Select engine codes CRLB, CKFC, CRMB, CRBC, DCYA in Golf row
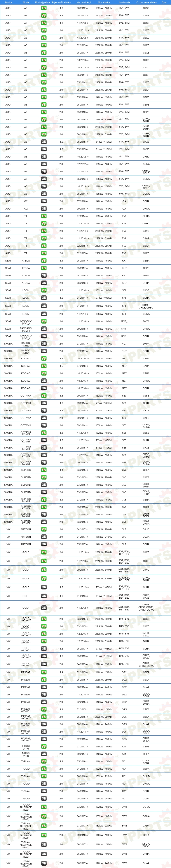Screen dimensions: 171x868 click(146, 608)
